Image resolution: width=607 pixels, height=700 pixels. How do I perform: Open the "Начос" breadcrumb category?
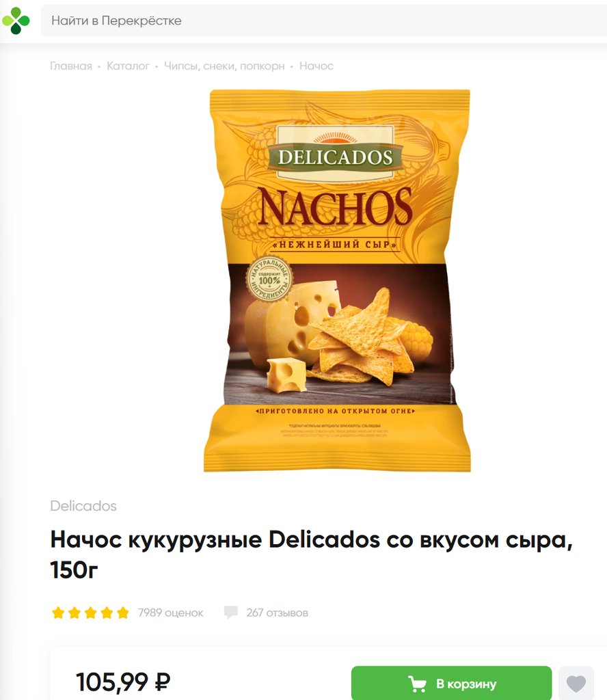pos(316,66)
